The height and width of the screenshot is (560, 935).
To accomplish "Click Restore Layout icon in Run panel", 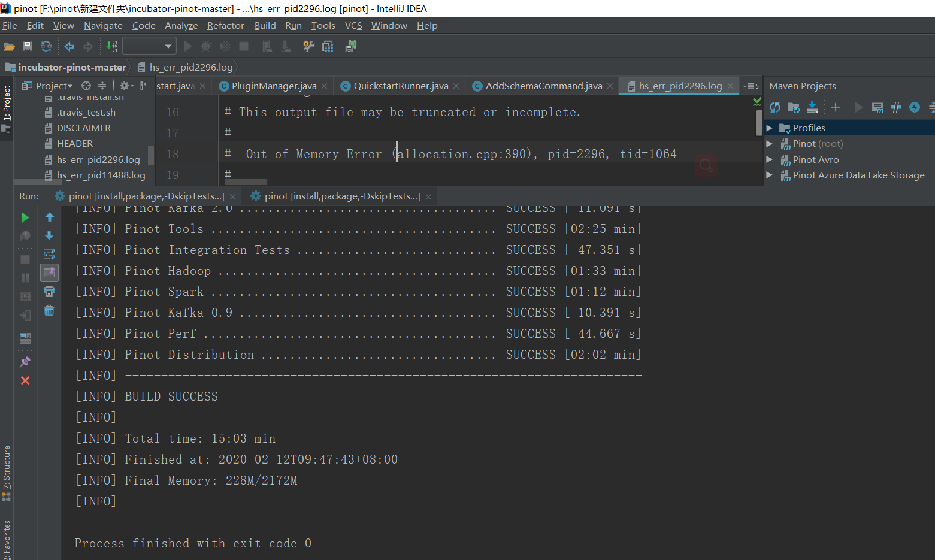I will (x=25, y=338).
